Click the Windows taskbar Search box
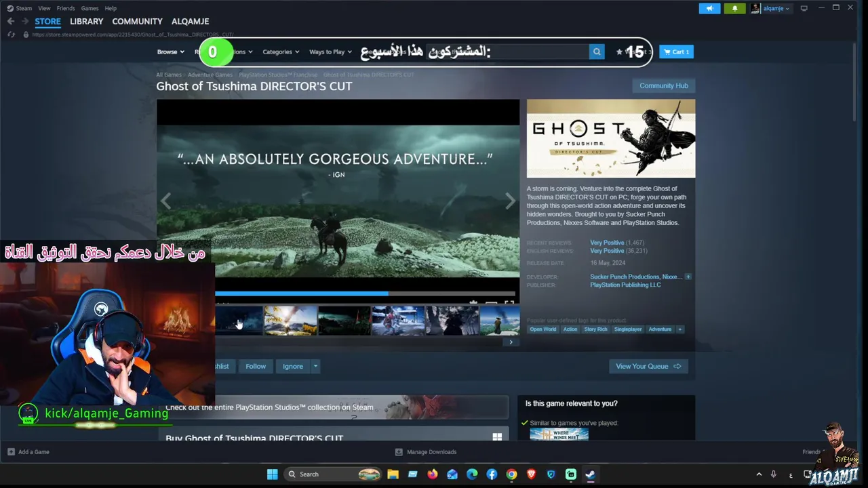Screen dimensions: 868x488 [x=333, y=474]
